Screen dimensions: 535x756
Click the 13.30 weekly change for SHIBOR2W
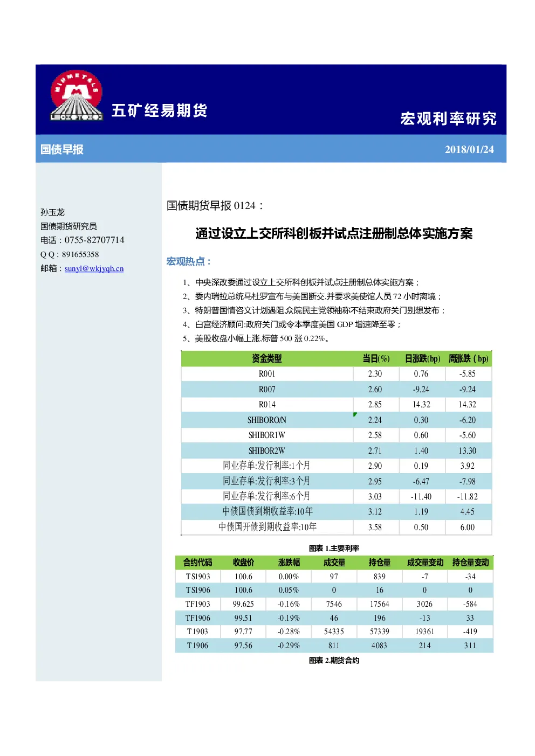pyautogui.click(x=468, y=451)
